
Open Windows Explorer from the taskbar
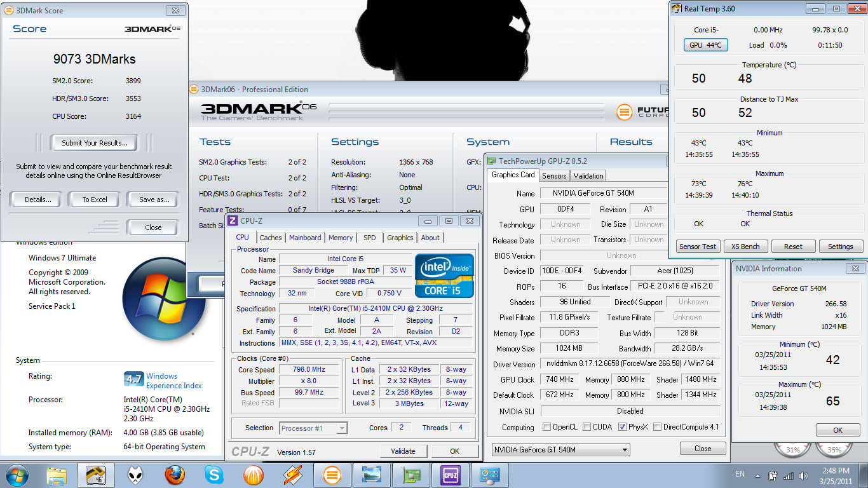[57, 475]
